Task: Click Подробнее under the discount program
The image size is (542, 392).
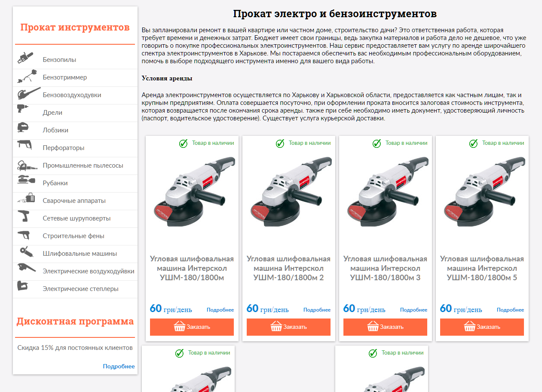Action: 119,367
